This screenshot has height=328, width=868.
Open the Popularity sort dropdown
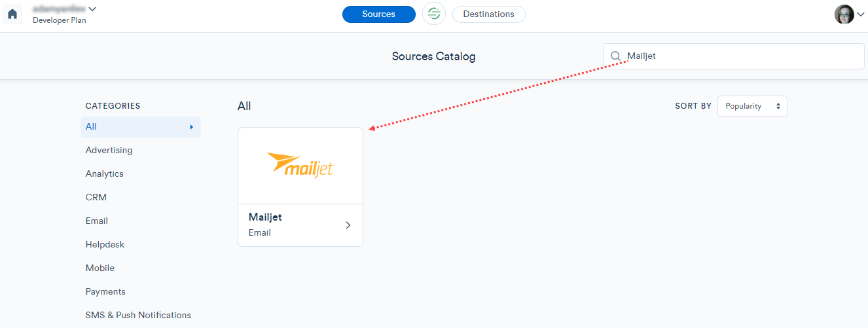point(752,106)
